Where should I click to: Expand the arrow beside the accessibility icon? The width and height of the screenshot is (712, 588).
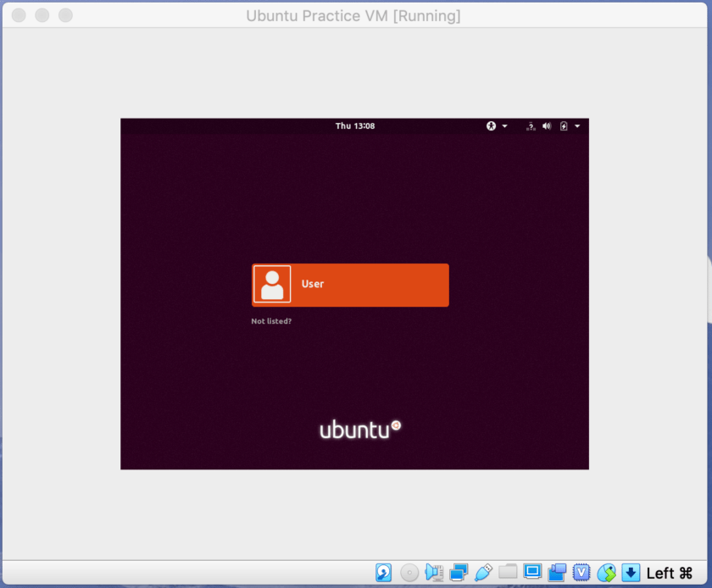coord(504,125)
